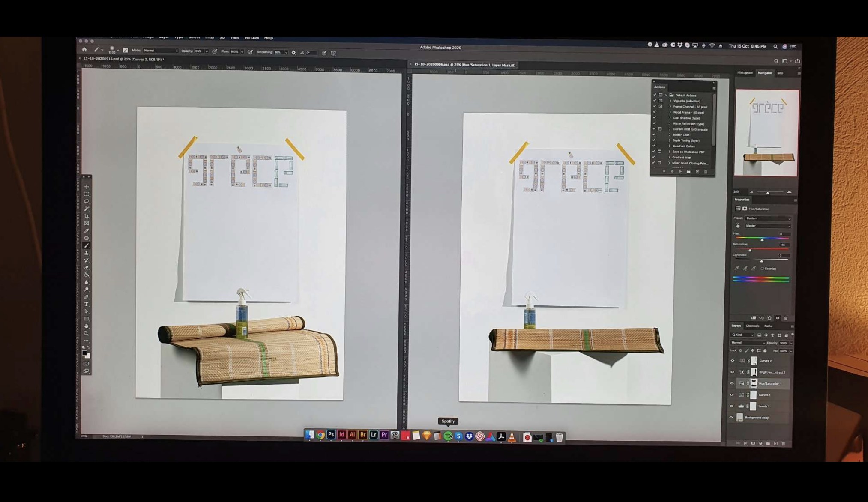Select the Eyedropper tool
The width and height of the screenshot is (868, 502).
(x=87, y=231)
